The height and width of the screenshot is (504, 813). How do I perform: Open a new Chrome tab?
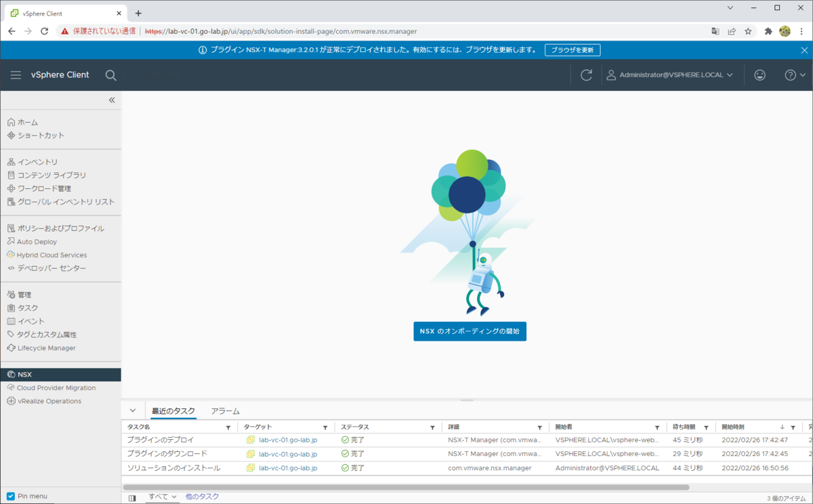click(138, 13)
